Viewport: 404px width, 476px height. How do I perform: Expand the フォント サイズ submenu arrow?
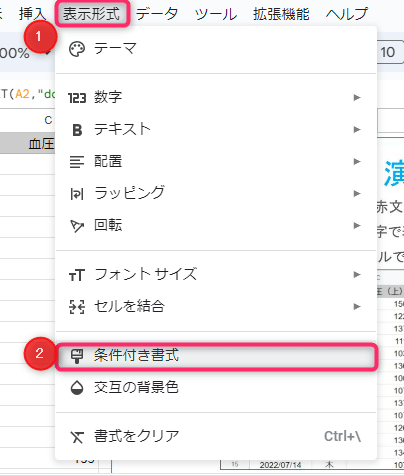(x=357, y=274)
